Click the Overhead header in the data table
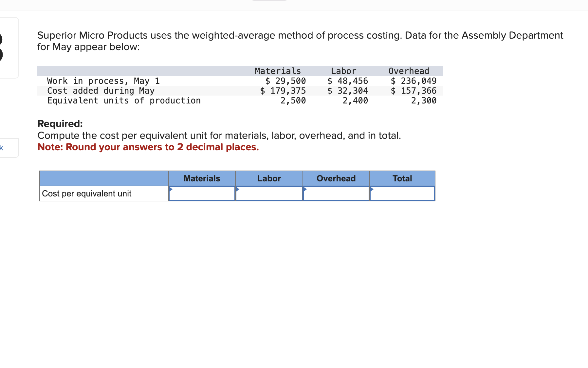 (409, 71)
